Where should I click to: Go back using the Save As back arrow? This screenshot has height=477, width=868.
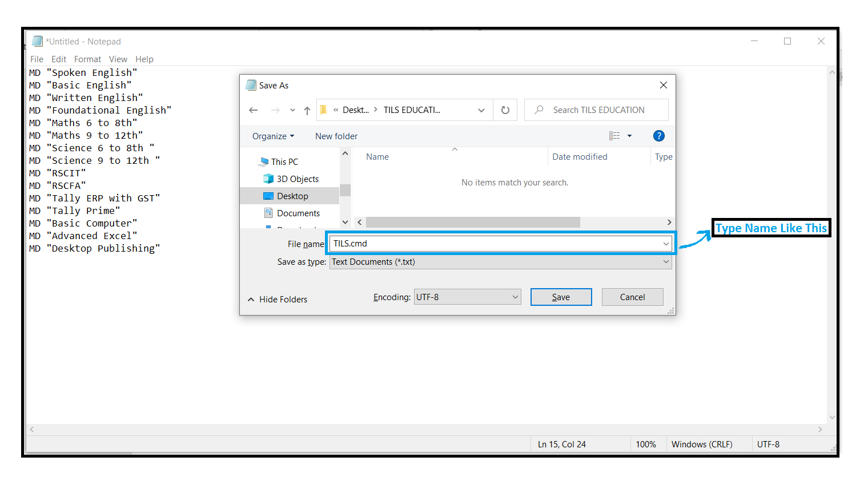254,110
